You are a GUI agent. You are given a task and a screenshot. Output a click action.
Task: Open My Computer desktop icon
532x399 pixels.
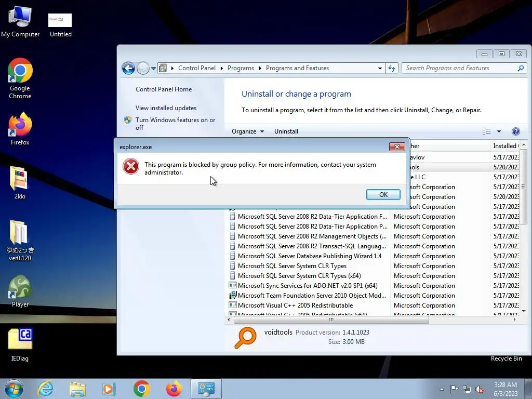[x=20, y=22]
